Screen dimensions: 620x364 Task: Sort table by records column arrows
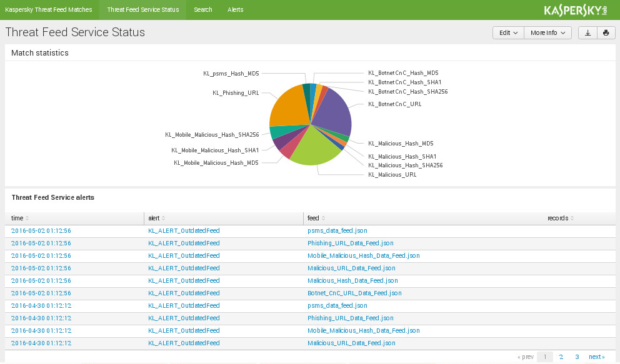coord(572,219)
